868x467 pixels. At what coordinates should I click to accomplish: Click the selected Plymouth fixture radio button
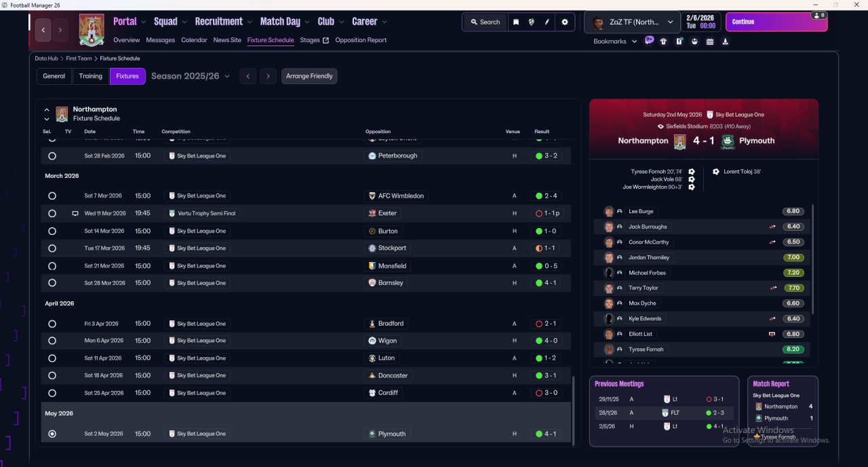click(52, 434)
